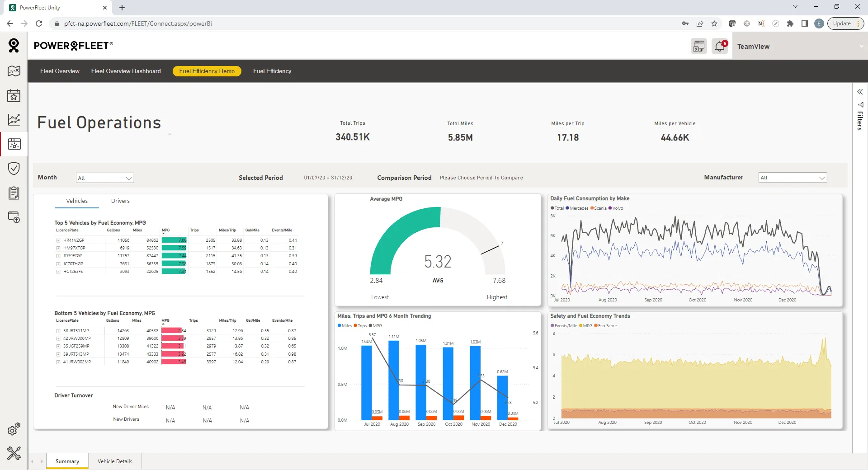Screen dimensions: 868x470
Task: Switch to the Fuel Efficiency tab
Action: pos(272,71)
